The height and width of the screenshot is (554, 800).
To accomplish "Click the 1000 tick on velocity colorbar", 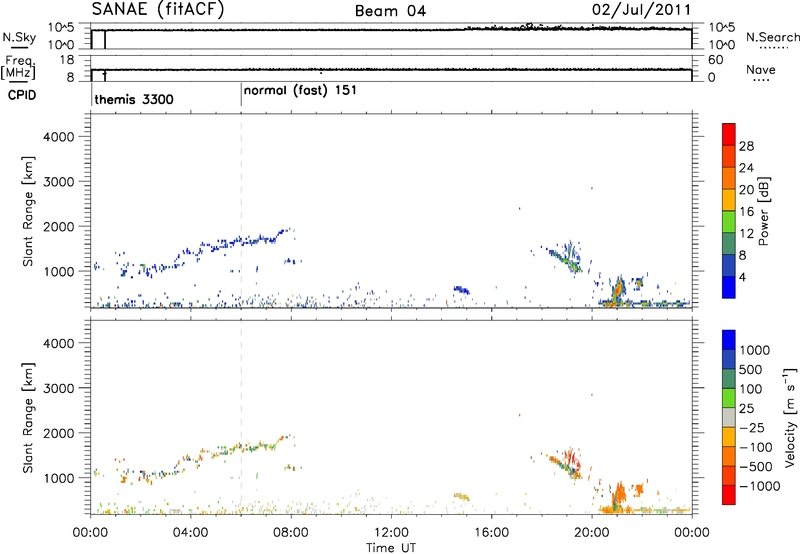I will click(x=755, y=350).
